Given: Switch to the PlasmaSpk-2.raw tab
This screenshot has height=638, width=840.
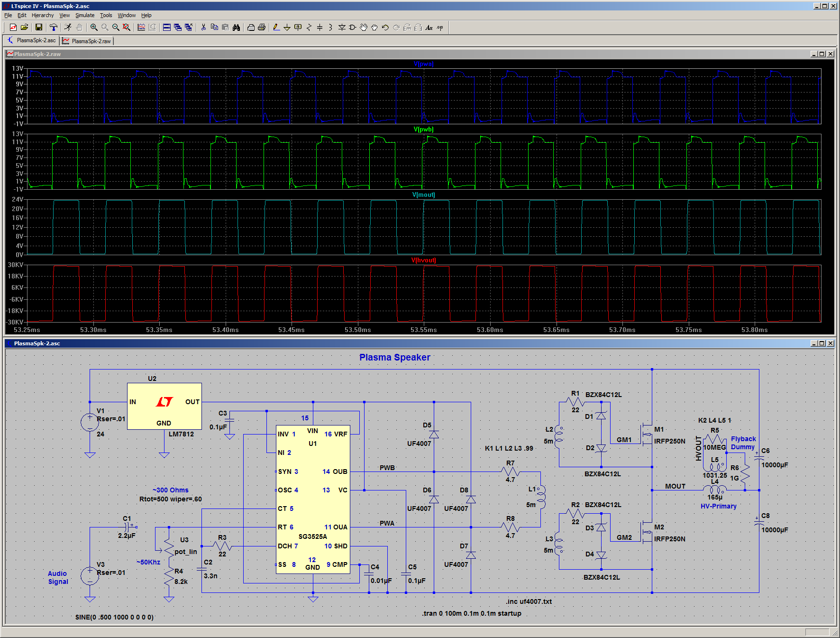Looking at the screenshot, I should pyautogui.click(x=87, y=41).
